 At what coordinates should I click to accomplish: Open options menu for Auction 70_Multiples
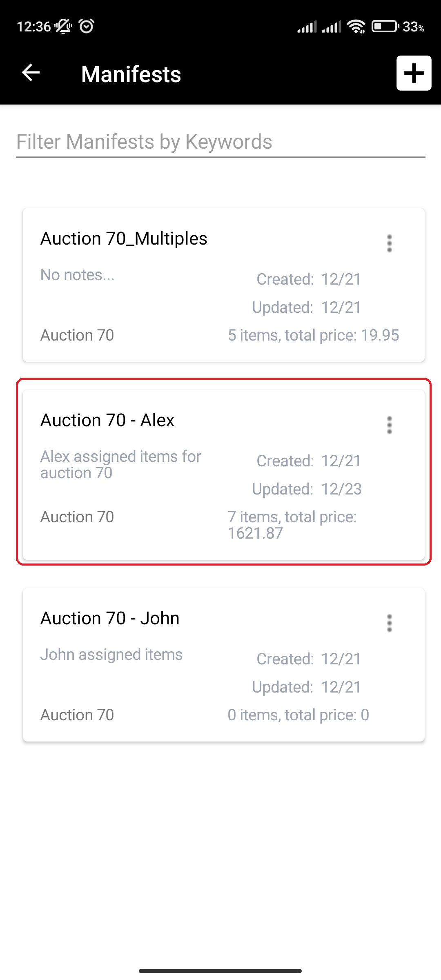389,243
